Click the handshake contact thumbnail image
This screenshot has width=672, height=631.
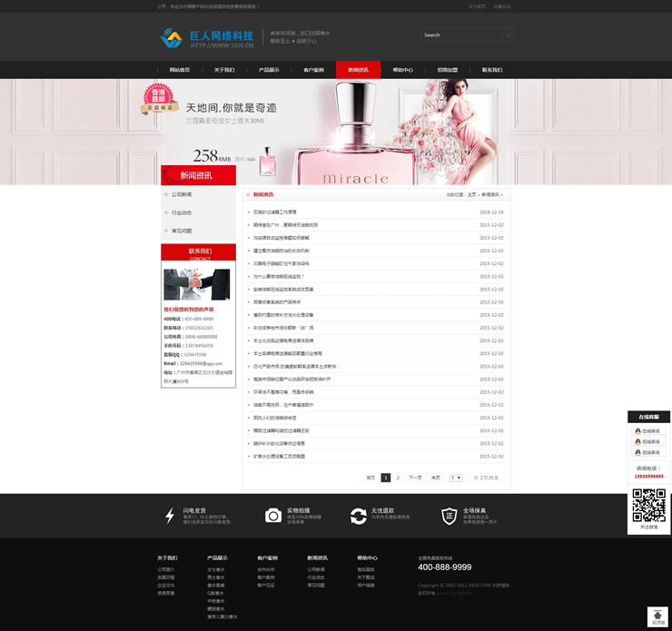(196, 284)
